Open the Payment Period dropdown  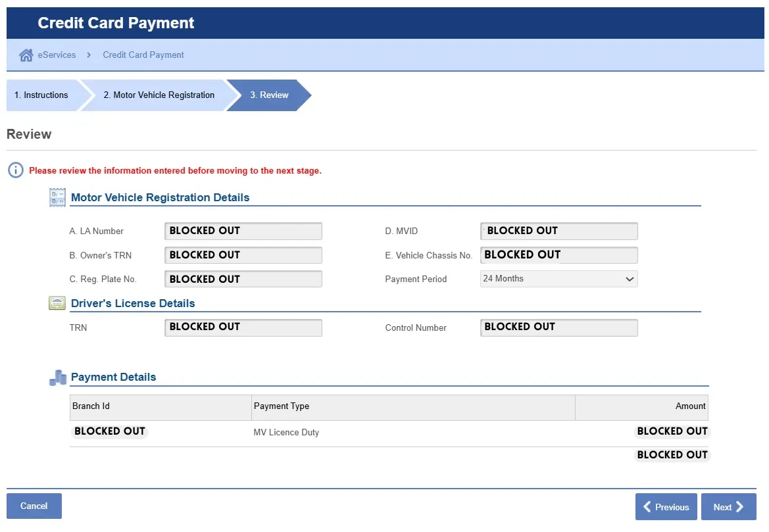[558, 279]
